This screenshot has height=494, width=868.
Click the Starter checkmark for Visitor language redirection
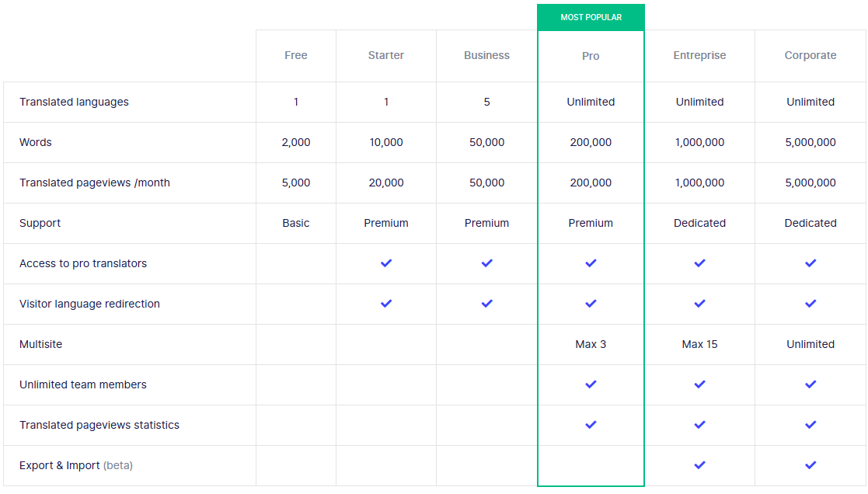tap(386, 304)
